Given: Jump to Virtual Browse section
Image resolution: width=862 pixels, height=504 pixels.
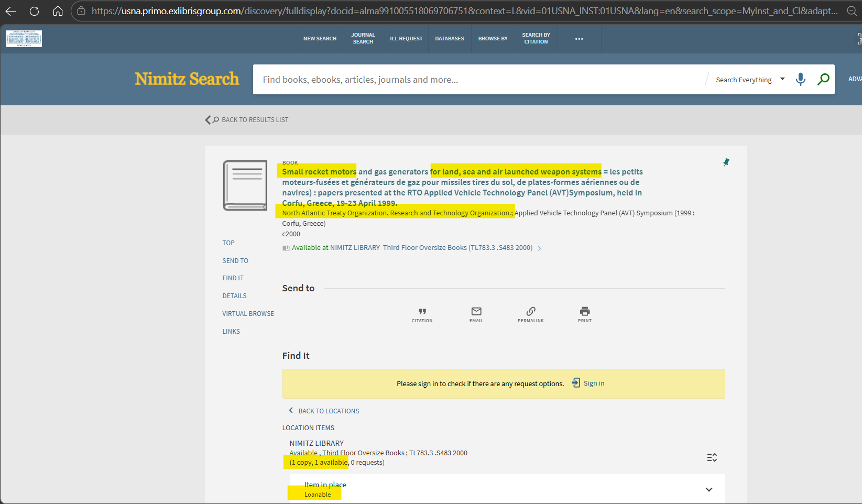Looking at the screenshot, I should [248, 314].
